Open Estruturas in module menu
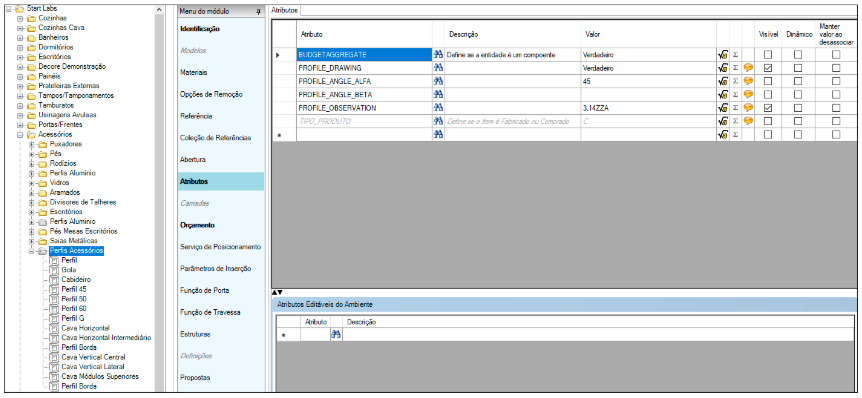The height and width of the screenshot is (398, 862). coord(195,334)
